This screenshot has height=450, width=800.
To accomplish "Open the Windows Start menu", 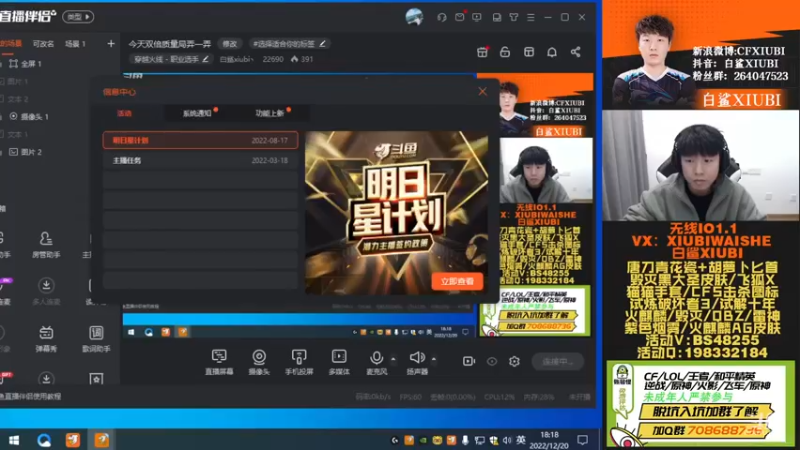I will pyautogui.click(x=14, y=440).
